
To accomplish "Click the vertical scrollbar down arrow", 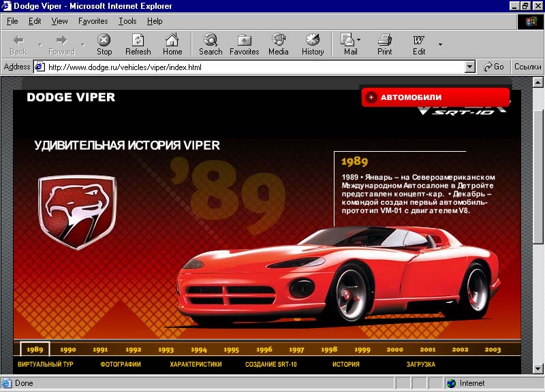I will pos(538,368).
